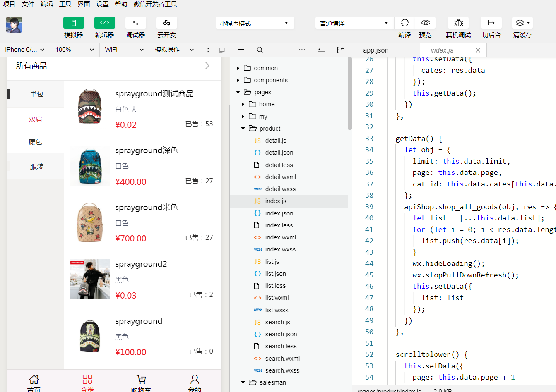The height and width of the screenshot is (392, 556).
Task: Switch to the app.json tab
Action: [x=375, y=50]
